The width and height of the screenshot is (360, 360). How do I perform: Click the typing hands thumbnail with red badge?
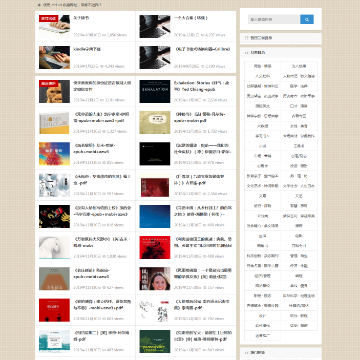click(x=54, y=26)
